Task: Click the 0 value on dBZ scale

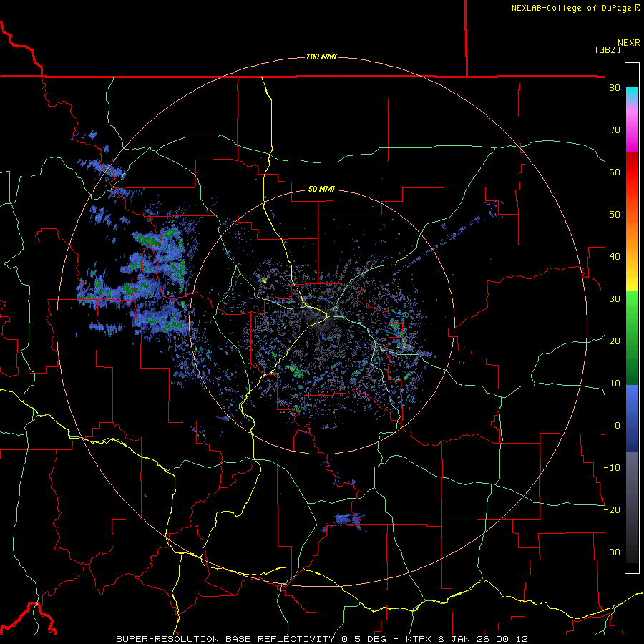Action: pyautogui.click(x=618, y=426)
